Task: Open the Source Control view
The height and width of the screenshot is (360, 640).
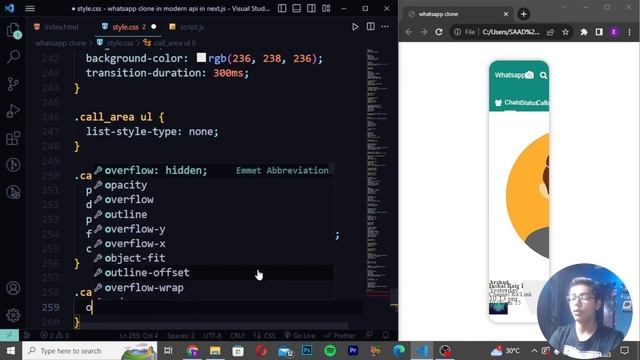Action: point(13,84)
